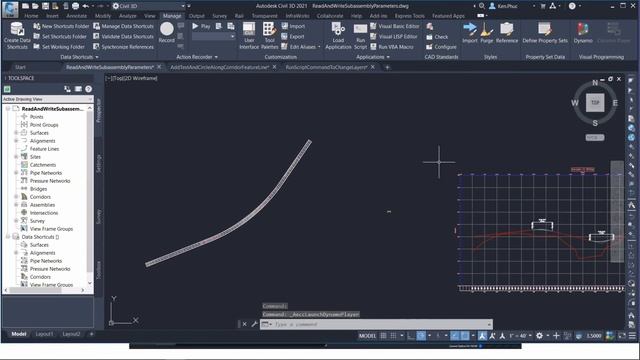The width and height of the screenshot is (640, 360).
Task: Play the recorded action macro
Action: [201, 26]
